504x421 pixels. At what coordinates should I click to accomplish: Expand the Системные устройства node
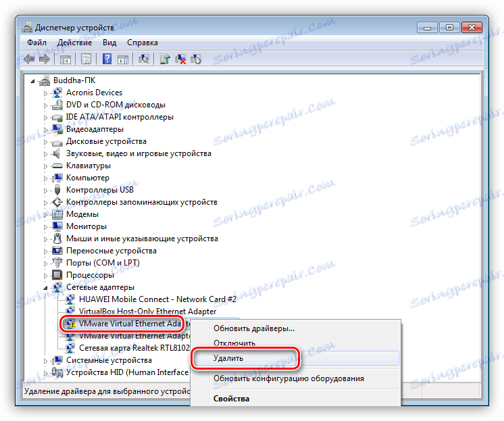pos(45,361)
